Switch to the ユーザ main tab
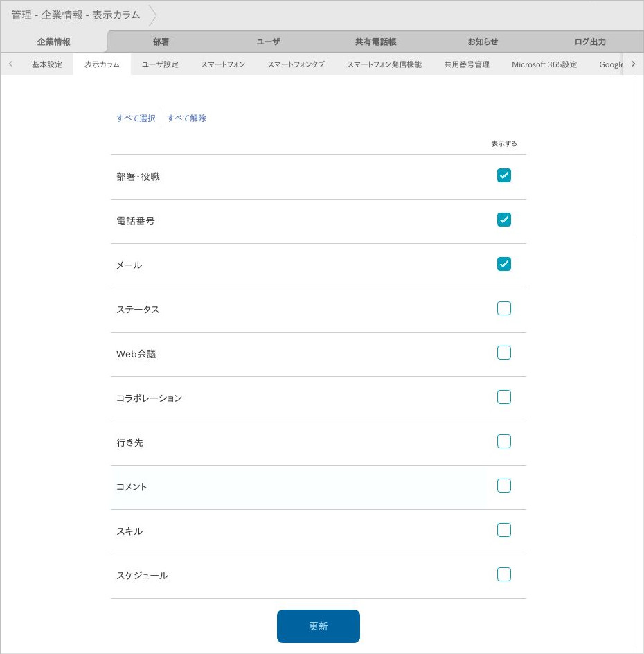644x654 pixels. tap(268, 42)
